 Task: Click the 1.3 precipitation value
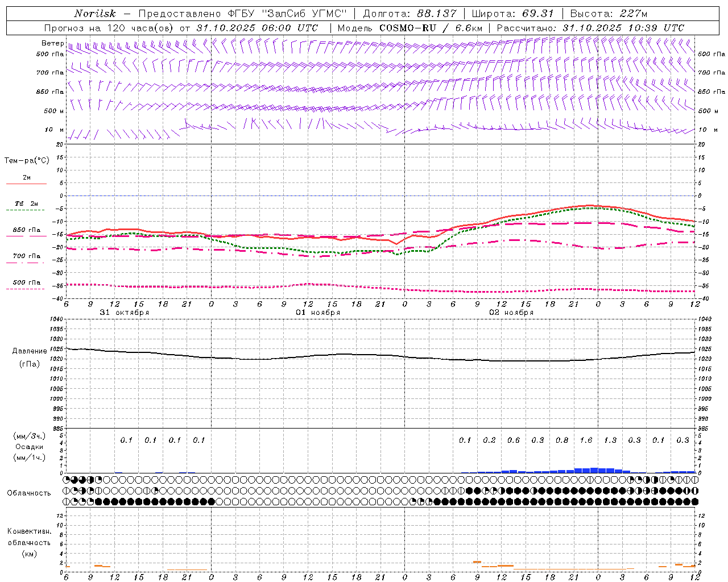click(x=610, y=440)
